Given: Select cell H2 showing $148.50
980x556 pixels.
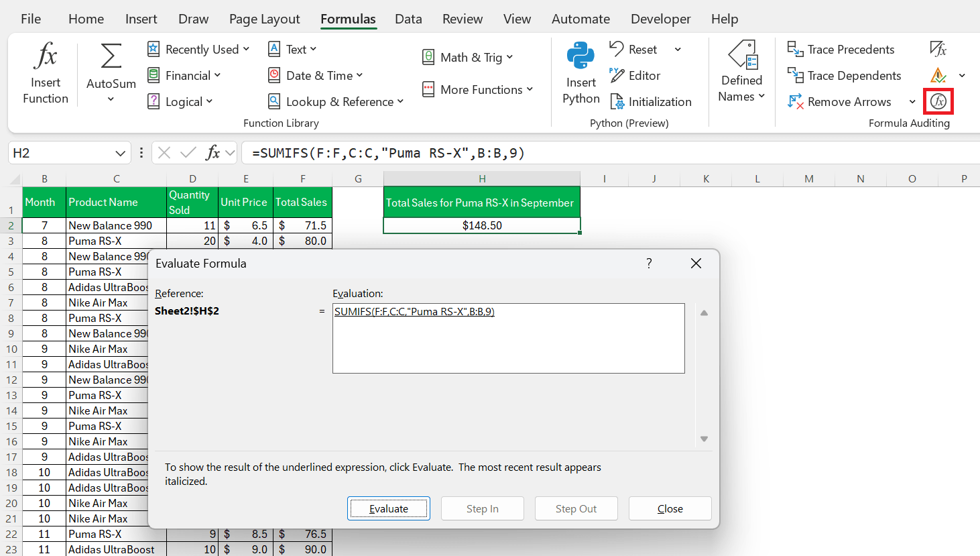Looking at the screenshot, I should click(482, 225).
